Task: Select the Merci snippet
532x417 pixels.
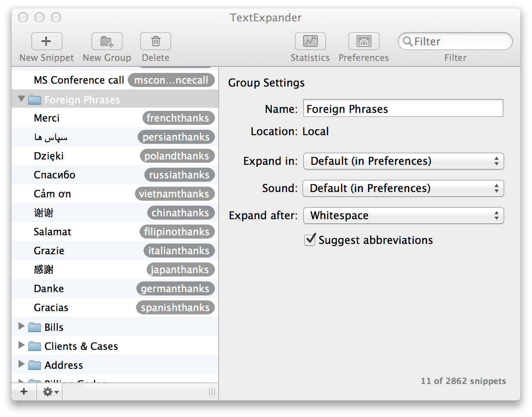Action: pos(115,118)
